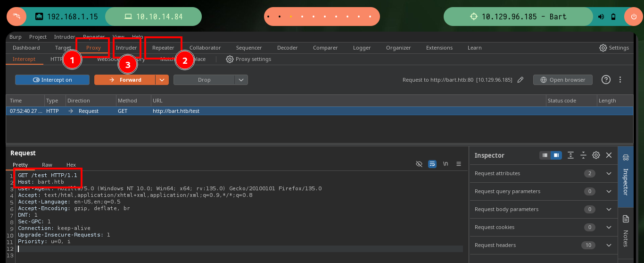Click the Kali dragon logo icon

17,17
